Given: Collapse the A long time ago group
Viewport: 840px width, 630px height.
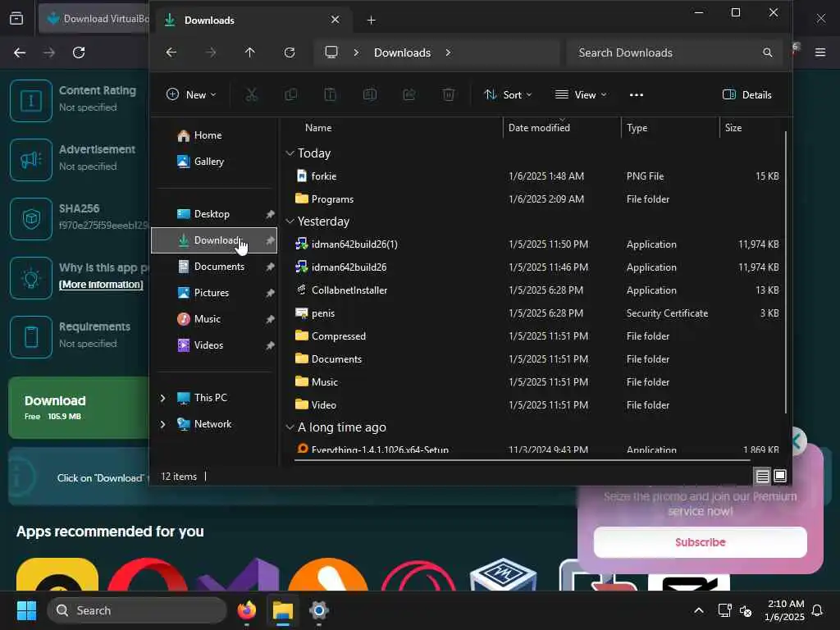Looking at the screenshot, I should tap(290, 427).
